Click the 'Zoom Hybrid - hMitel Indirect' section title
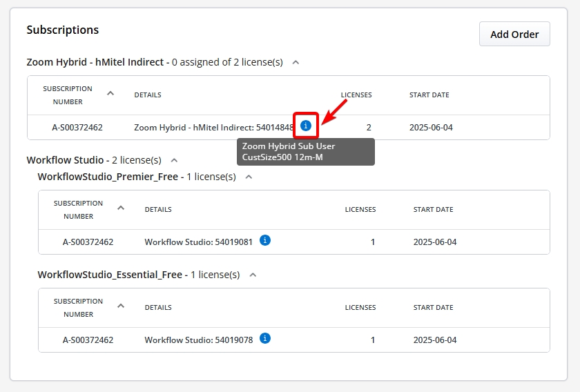Viewport: 580px width, 392px height. pos(95,62)
